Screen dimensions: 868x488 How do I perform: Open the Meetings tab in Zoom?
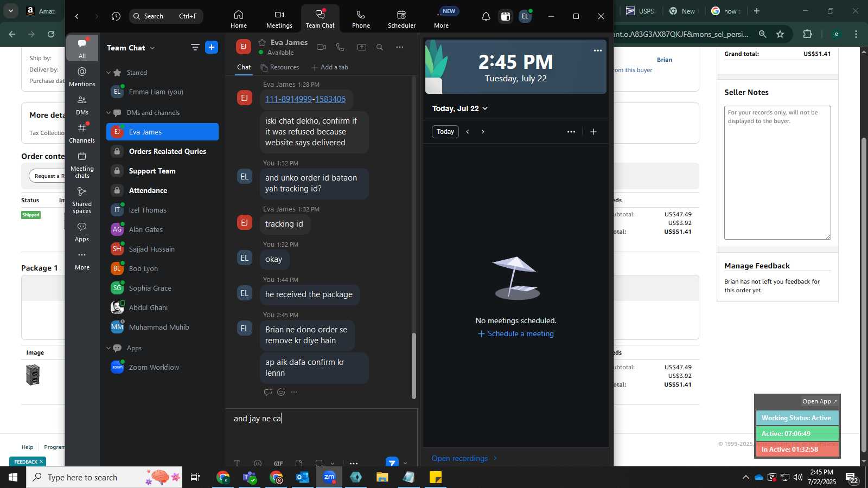pos(279,19)
